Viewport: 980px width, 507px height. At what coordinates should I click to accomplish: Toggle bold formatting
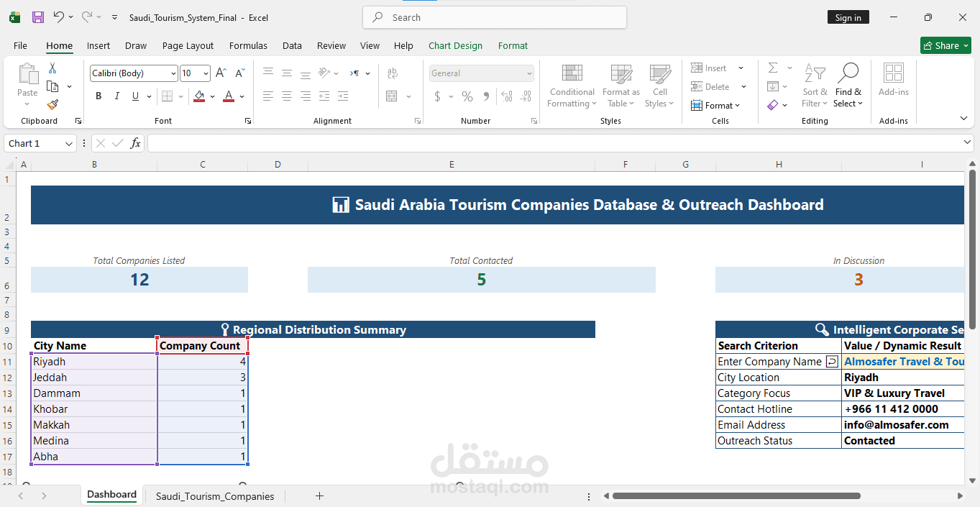click(99, 96)
